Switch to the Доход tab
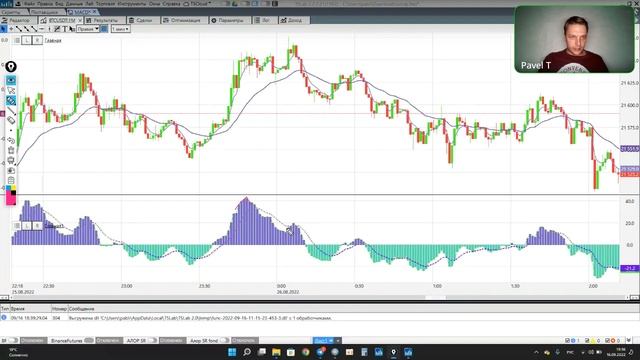640x360 pixels. coord(294,20)
